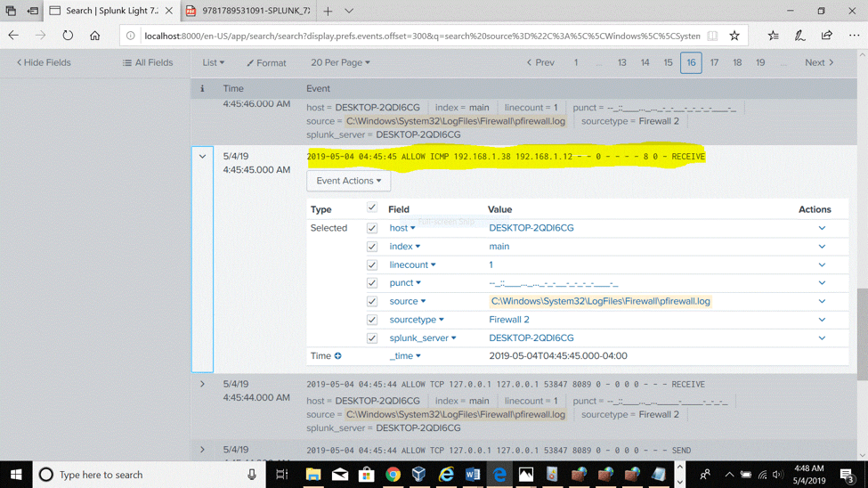This screenshot has height=488, width=868.
Task: Open sourcetype field name menu
Action: [x=417, y=320]
